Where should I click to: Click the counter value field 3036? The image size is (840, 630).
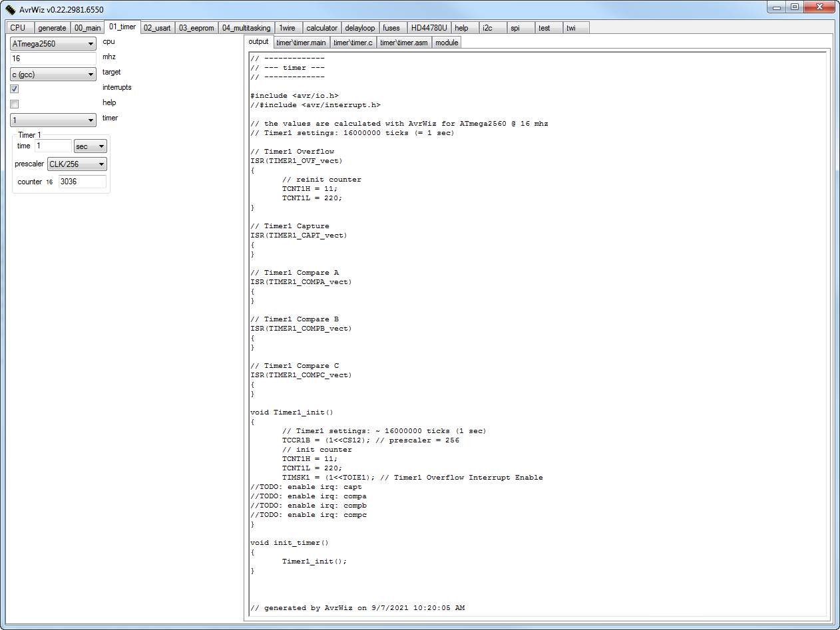point(82,182)
